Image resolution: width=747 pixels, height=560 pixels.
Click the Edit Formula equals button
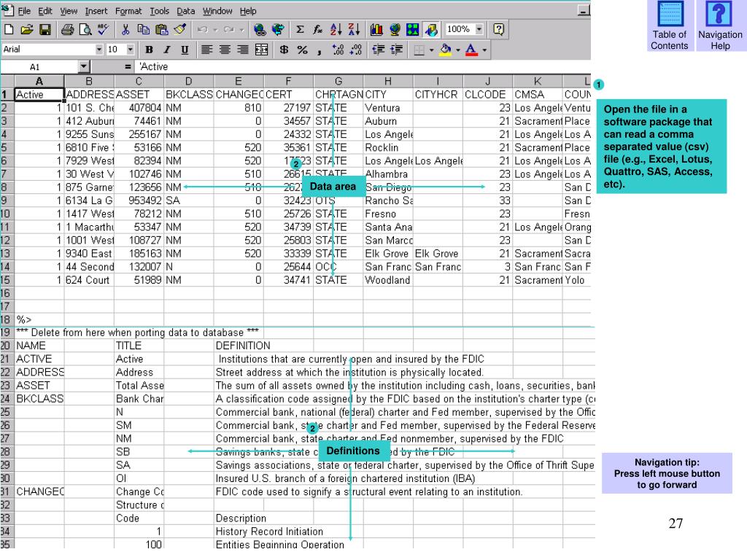pos(127,67)
